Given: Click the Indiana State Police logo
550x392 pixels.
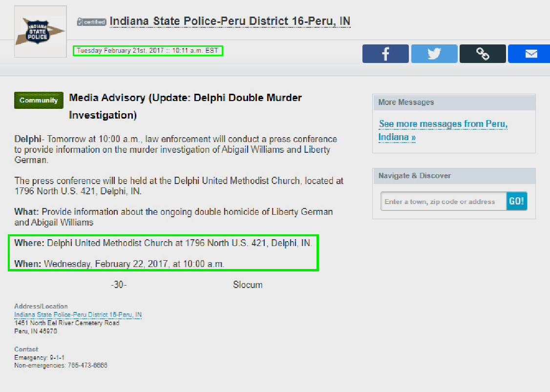Looking at the screenshot, I should 40,31.
